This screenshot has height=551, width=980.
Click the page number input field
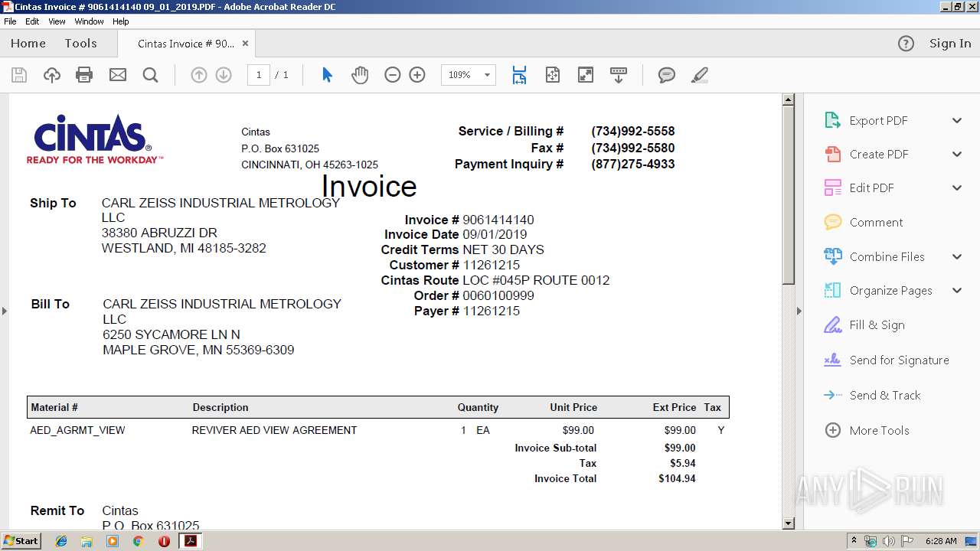tap(259, 75)
